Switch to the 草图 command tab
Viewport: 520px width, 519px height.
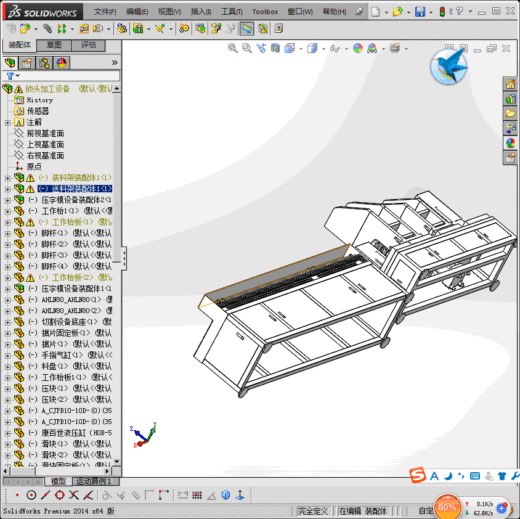pyautogui.click(x=54, y=45)
